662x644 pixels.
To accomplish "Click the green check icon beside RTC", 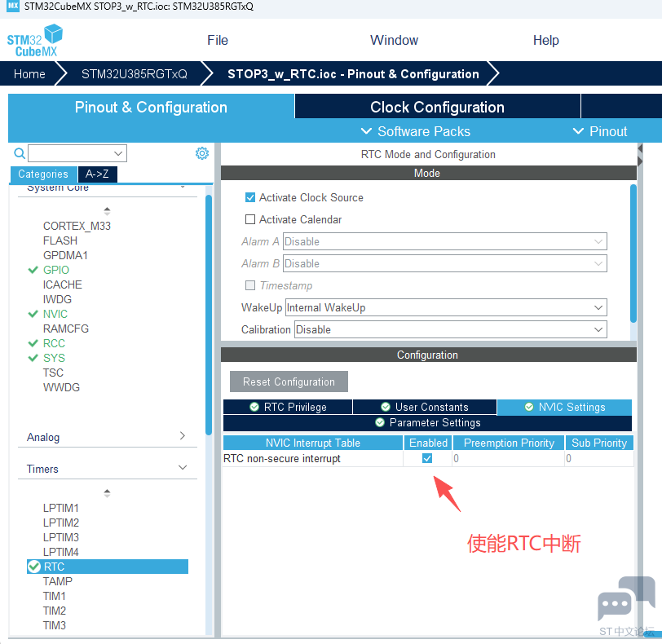I will [33, 567].
